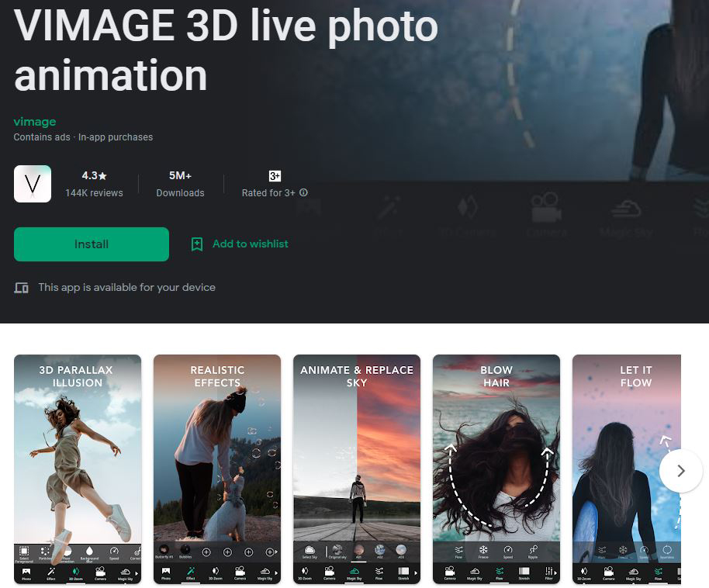
Task: Click the app title VIMAGE 3D live photo animation
Action: [x=226, y=50]
